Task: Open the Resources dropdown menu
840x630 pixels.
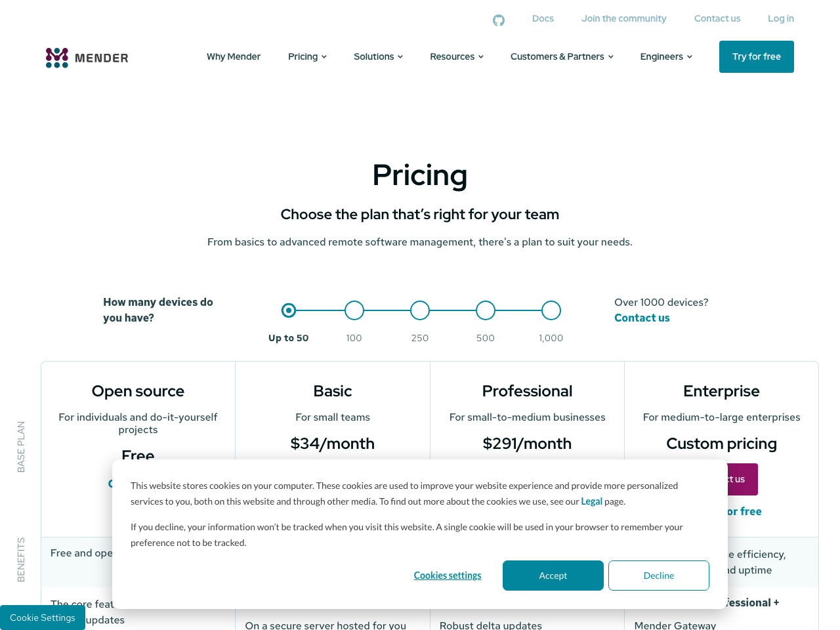Action: 457,56
